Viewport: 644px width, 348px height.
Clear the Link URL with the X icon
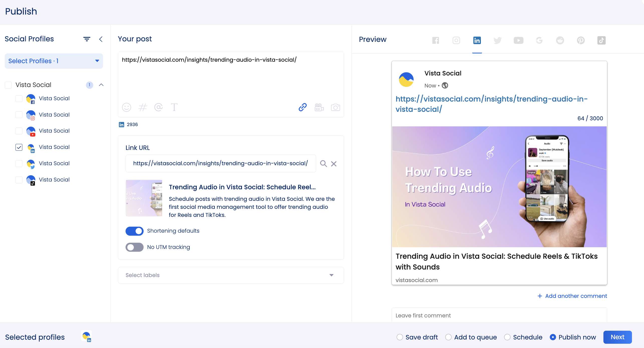coord(334,163)
